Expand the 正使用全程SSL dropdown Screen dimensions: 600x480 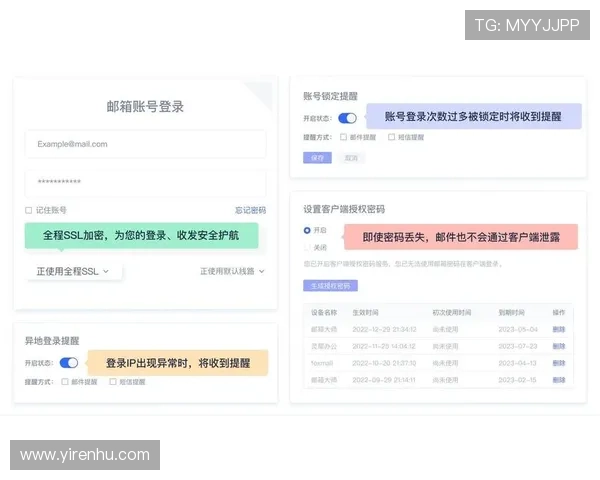coord(73,271)
